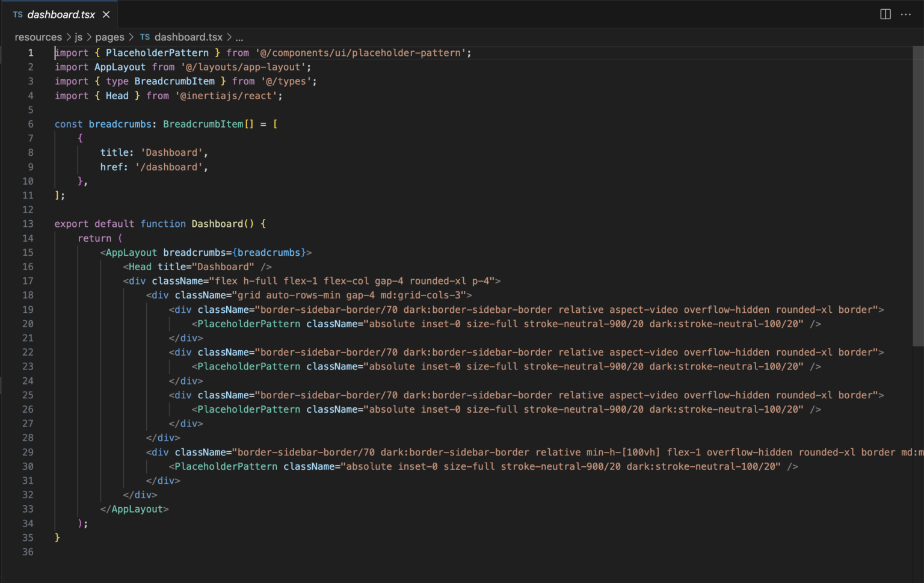
Task: Click the 'Dashboard' string on line 8
Action: [x=173, y=152]
